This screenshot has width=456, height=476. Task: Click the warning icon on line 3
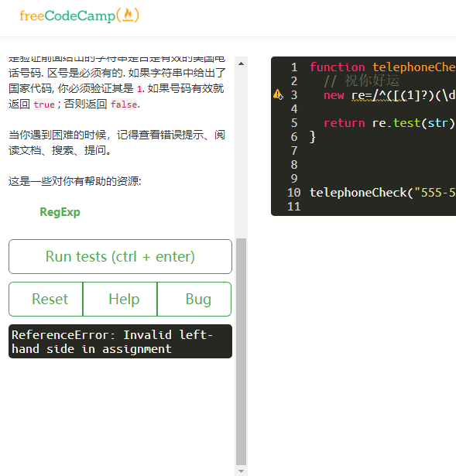pyautogui.click(x=278, y=94)
